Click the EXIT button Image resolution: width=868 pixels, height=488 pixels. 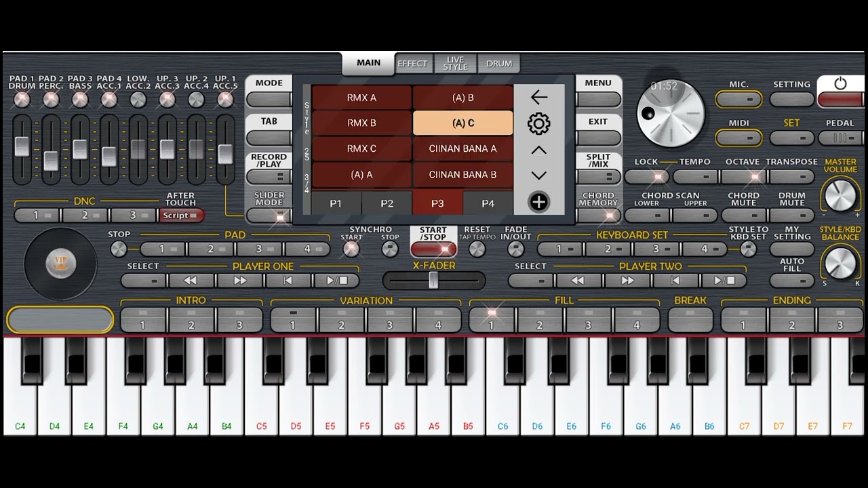(x=598, y=138)
